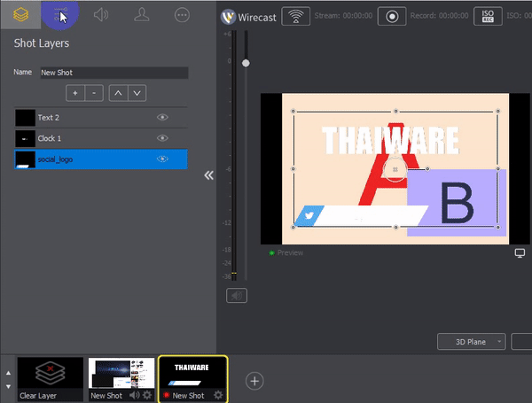Edit the shot Name field
The height and width of the screenshot is (403, 532).
click(x=114, y=73)
